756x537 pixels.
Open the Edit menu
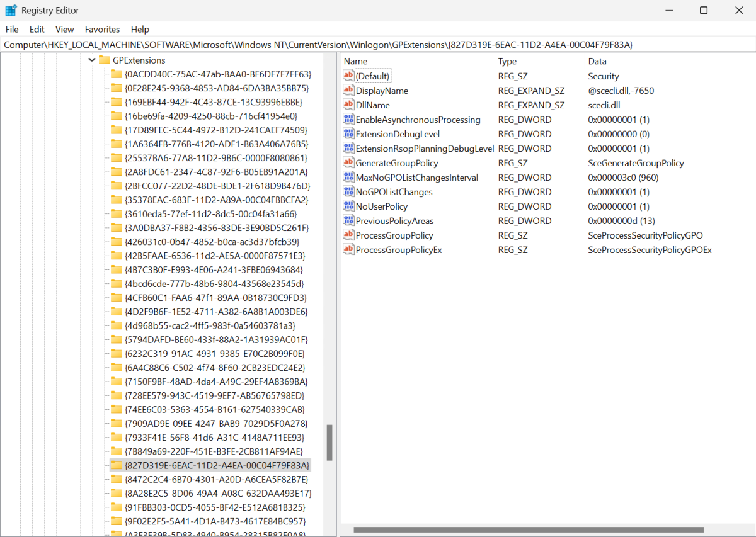point(37,29)
